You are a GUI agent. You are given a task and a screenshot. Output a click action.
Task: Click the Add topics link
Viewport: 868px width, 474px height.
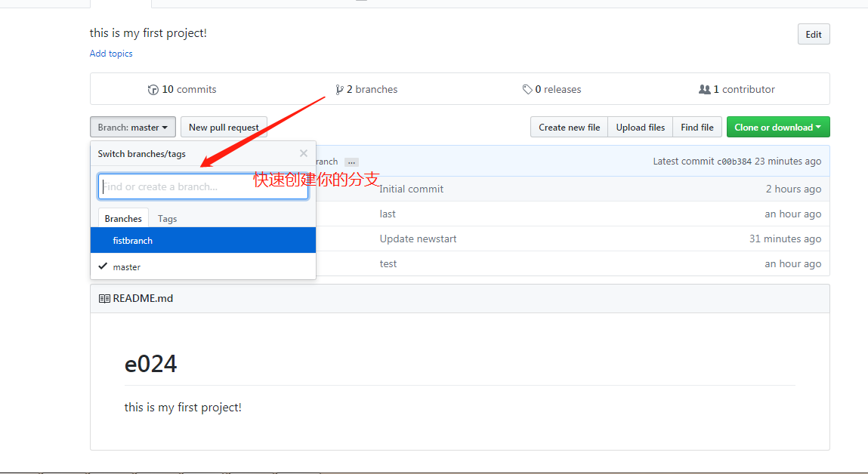tap(111, 54)
